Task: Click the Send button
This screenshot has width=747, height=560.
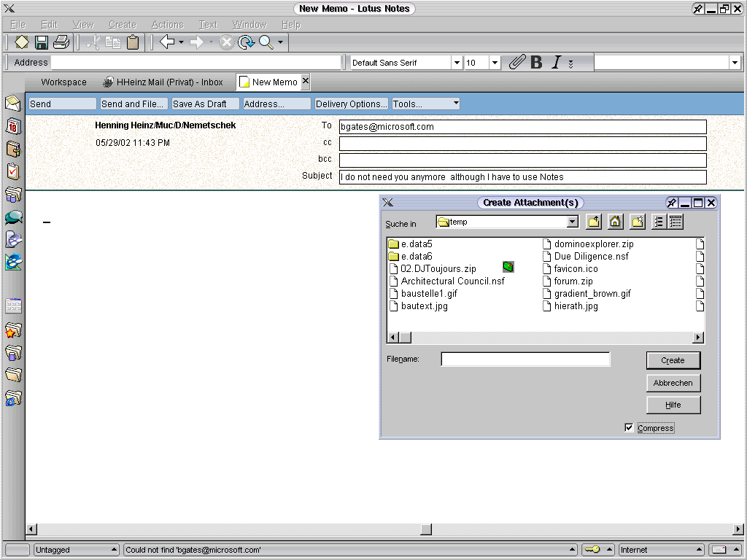Action: [63, 104]
